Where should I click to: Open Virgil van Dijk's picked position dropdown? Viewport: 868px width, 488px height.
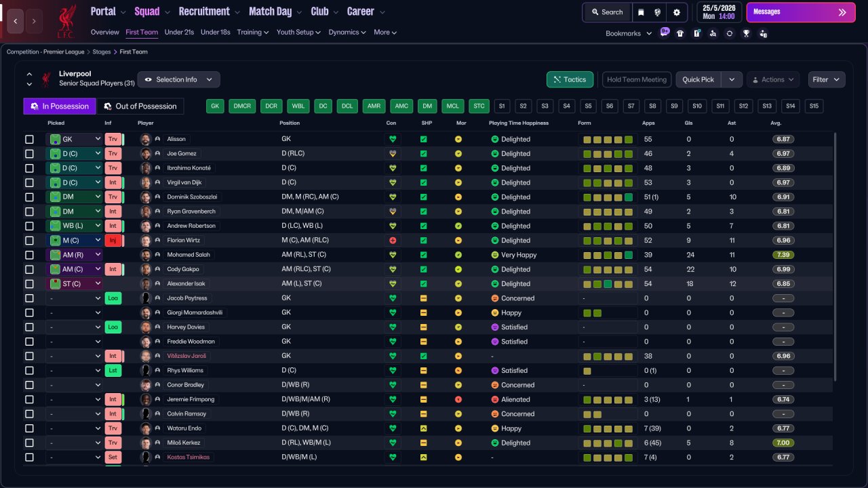point(74,182)
